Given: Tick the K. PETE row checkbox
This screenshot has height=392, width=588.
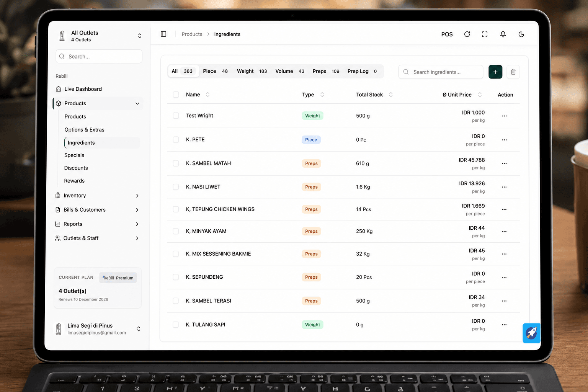Looking at the screenshot, I should click(x=176, y=140).
